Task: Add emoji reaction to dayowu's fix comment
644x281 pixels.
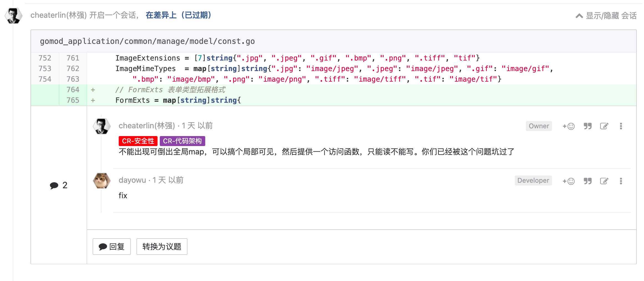Action: click(x=568, y=181)
